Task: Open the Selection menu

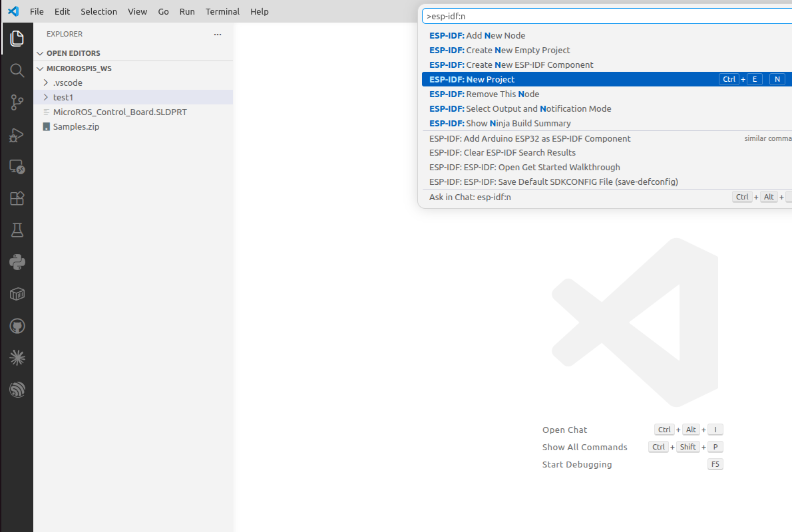Action: [99, 11]
